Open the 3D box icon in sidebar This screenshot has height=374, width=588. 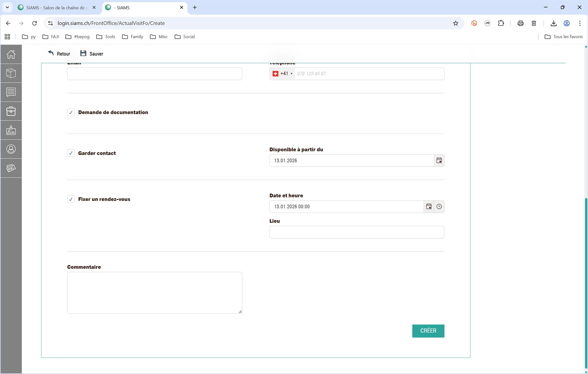click(x=11, y=73)
